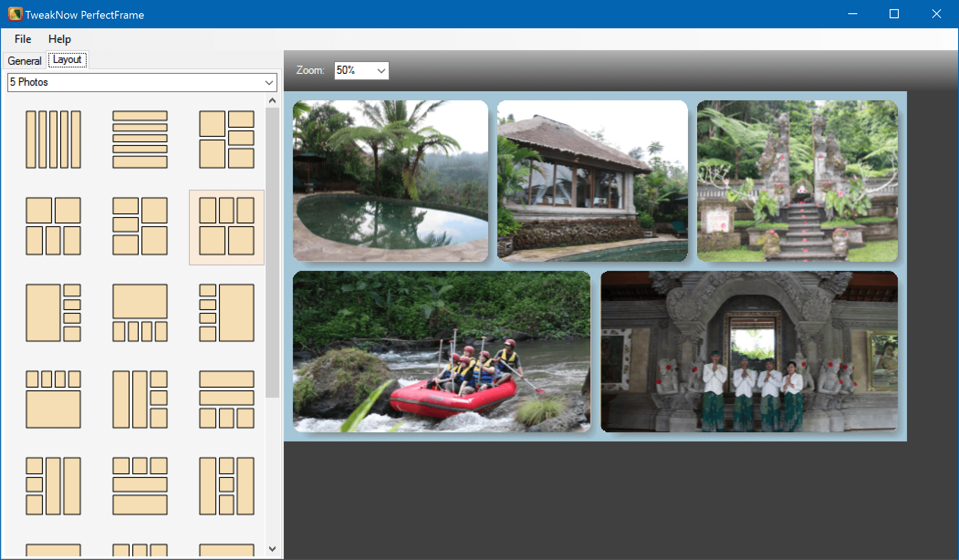Image resolution: width=959 pixels, height=560 pixels.
Task: Pick layout with three left, two right cells
Action: [140, 226]
